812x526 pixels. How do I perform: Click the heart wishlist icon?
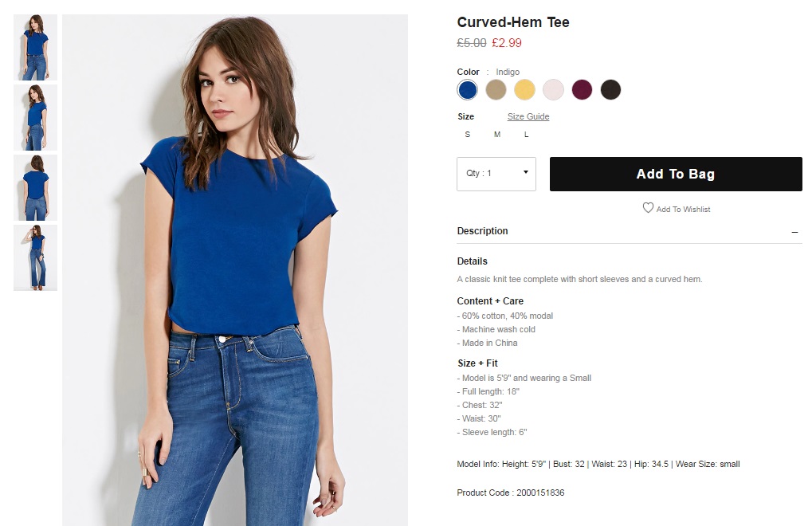coord(648,207)
